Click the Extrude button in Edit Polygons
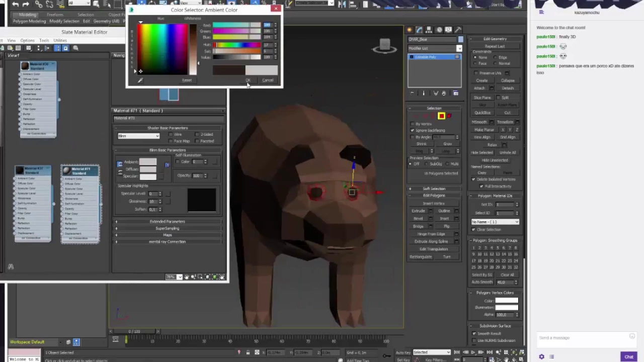 tap(418, 211)
